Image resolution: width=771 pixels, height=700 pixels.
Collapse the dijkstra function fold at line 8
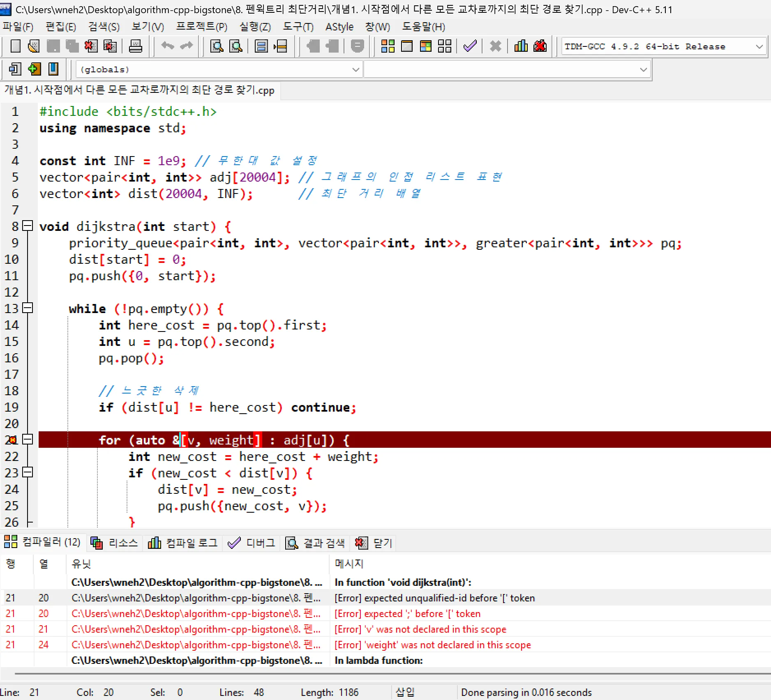(28, 226)
